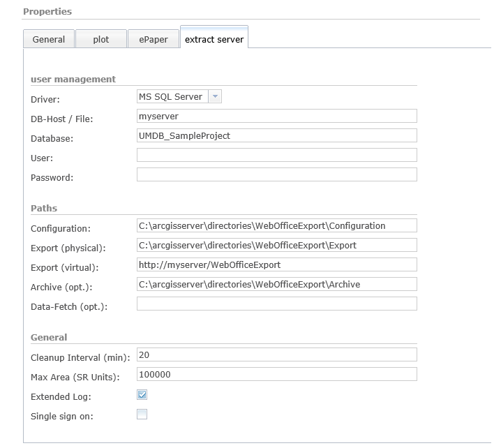Viewport: 501px width, 448px height.
Task: Open the Driver dropdown arrow
Action: pos(215,97)
